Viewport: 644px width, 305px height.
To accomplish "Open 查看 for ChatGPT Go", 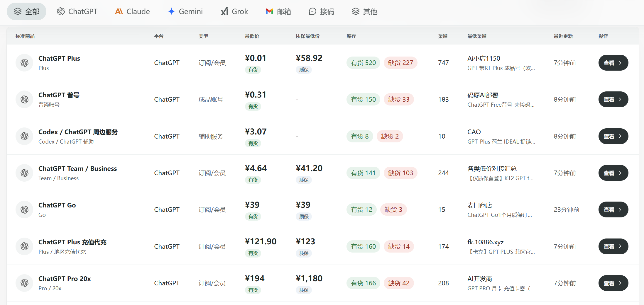I will [613, 209].
